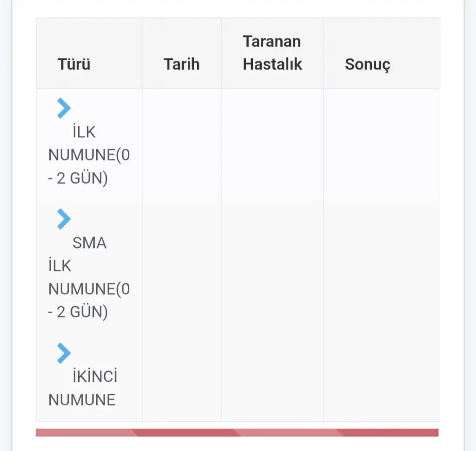Image resolution: width=476 pixels, height=451 pixels.
Task: Click the Türü column header
Action: tap(74, 64)
